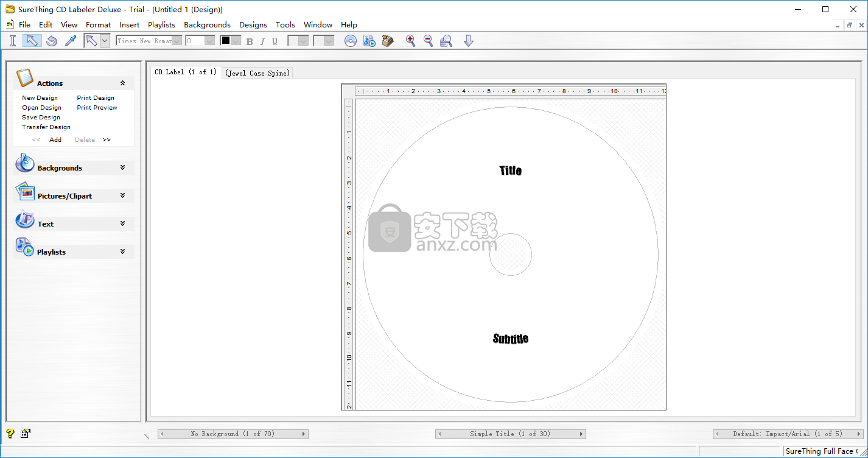The image size is (868, 458).
Task: Open the Format menu
Action: point(98,25)
